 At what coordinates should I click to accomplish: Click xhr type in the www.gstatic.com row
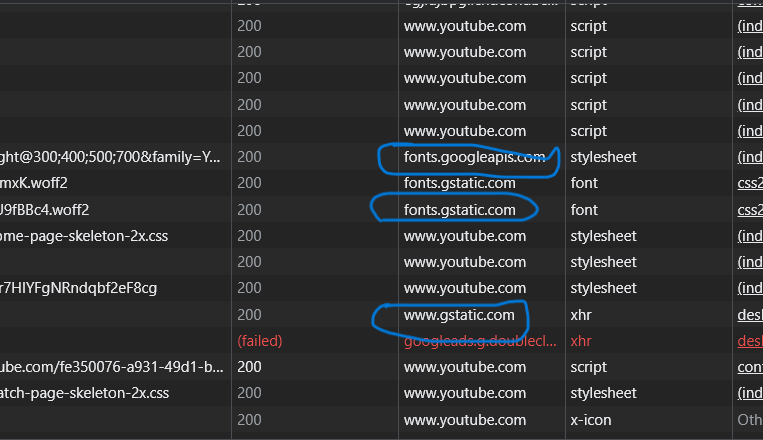tap(581, 315)
